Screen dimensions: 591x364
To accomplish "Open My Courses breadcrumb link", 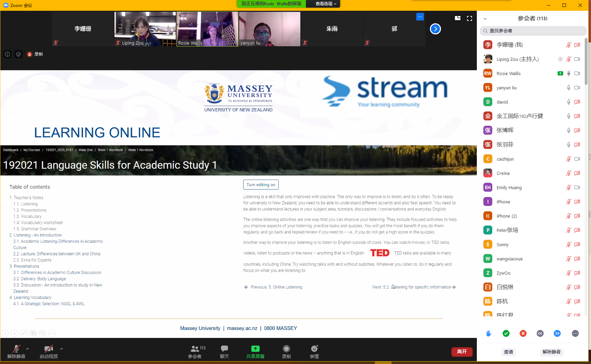I will point(32,150).
